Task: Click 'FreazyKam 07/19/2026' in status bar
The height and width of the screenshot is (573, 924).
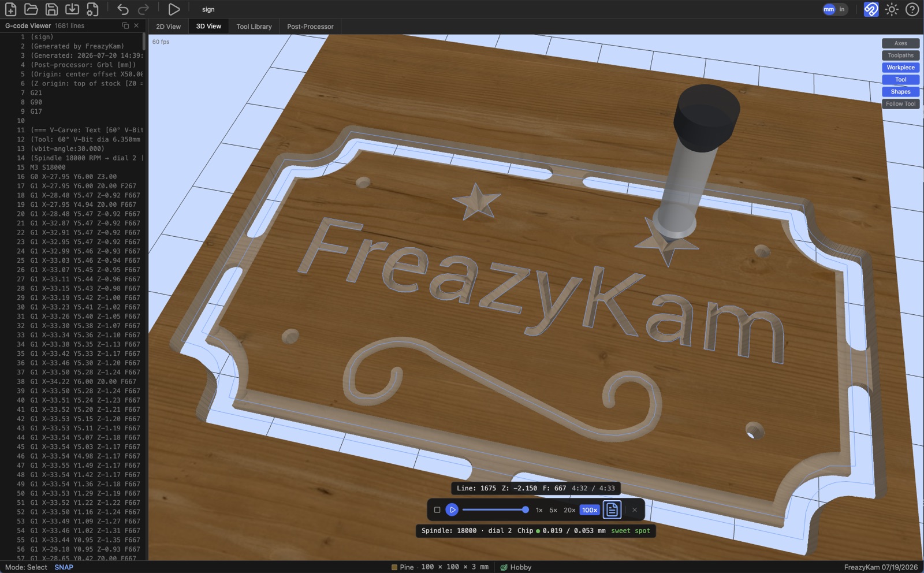Action: point(881,567)
